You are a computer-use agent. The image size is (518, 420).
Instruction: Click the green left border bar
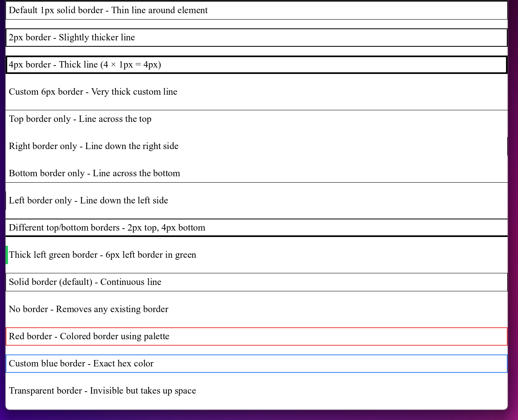(7, 255)
